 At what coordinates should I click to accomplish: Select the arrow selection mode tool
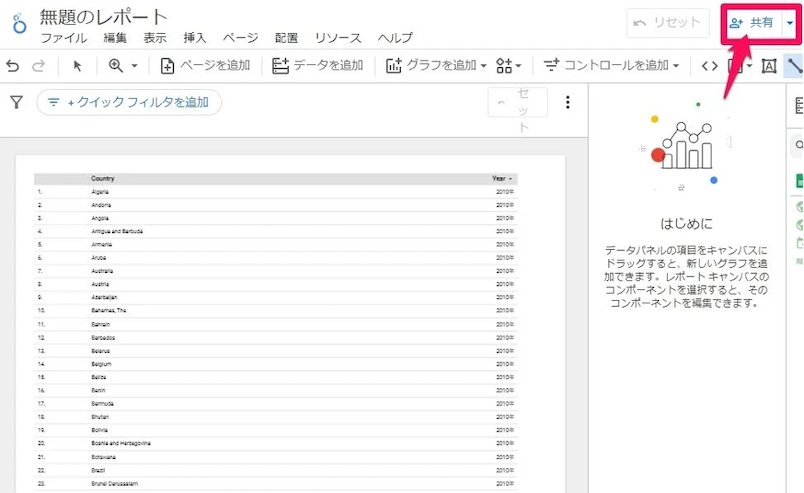pyautogui.click(x=78, y=66)
